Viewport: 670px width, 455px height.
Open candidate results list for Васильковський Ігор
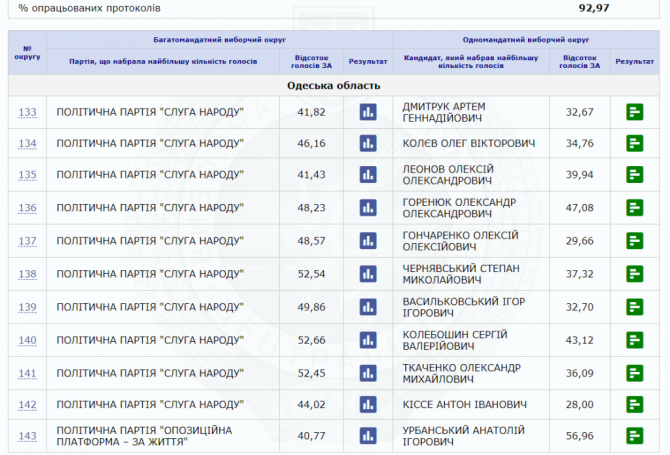tap(635, 307)
